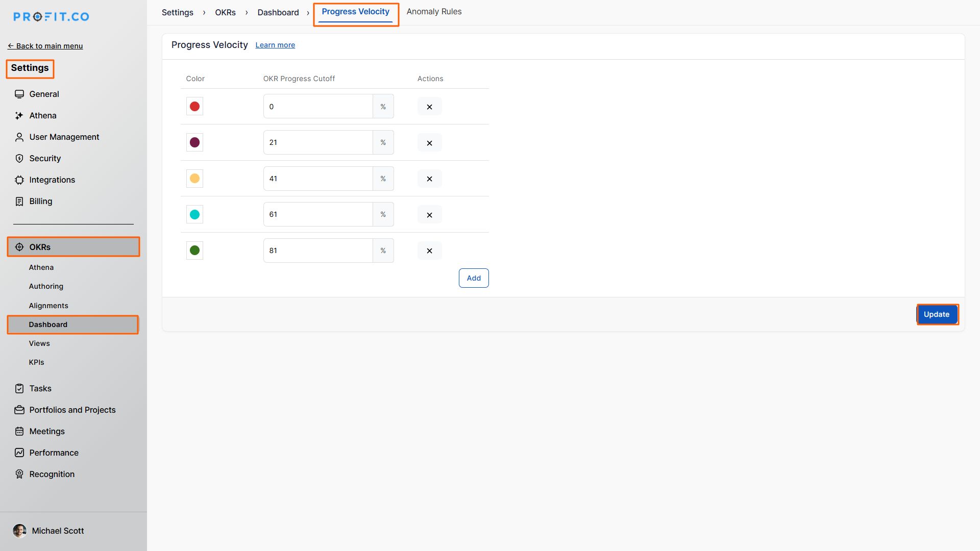The height and width of the screenshot is (551, 980).
Task: Open Portfolios and Projects settings section
Action: click(x=72, y=410)
